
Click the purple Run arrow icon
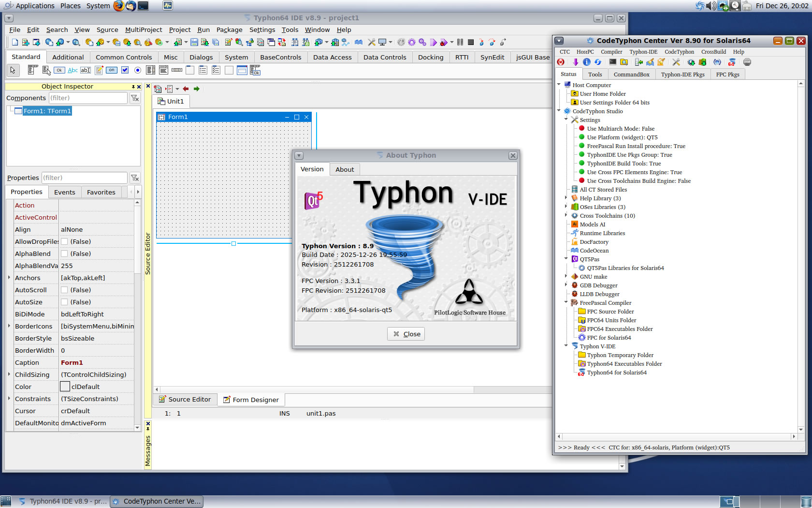[433, 43]
